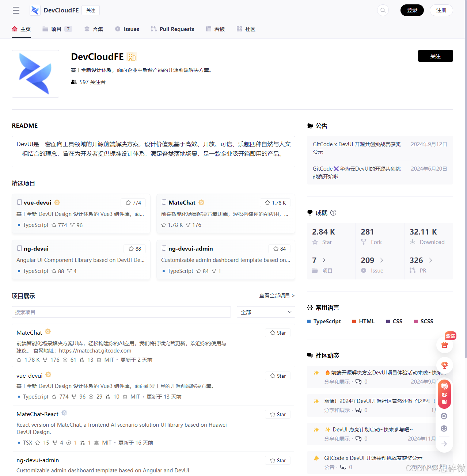Image resolution: width=467 pixels, height=476 pixels.
Task: Click the star count 88 on ng-devui card
Action: point(135,249)
